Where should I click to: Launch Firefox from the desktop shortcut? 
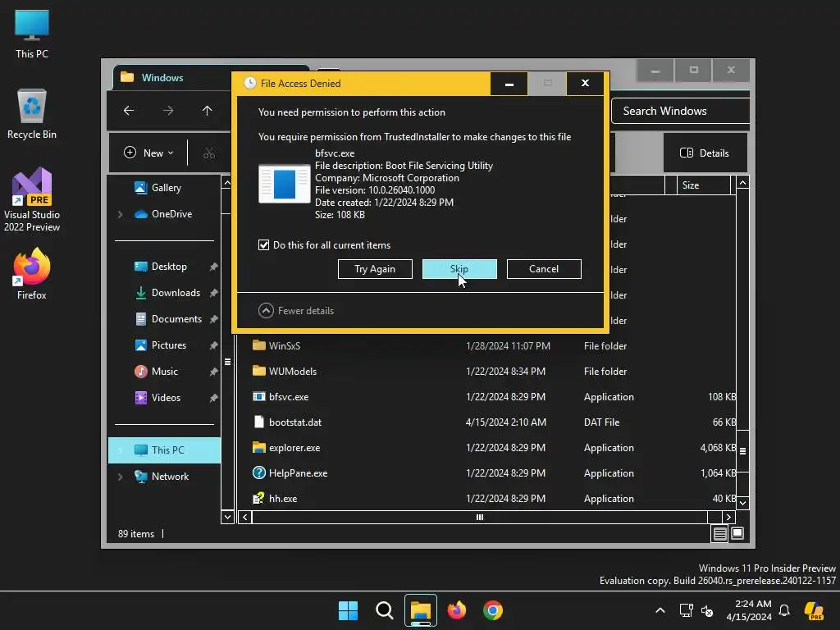click(x=32, y=274)
